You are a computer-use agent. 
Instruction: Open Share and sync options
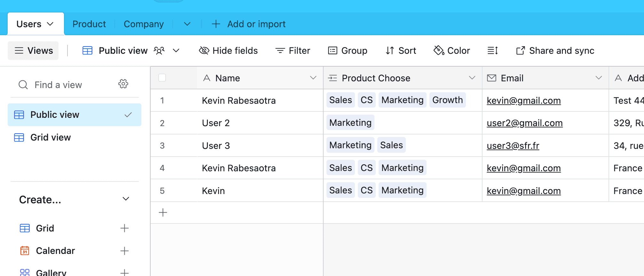pos(555,51)
